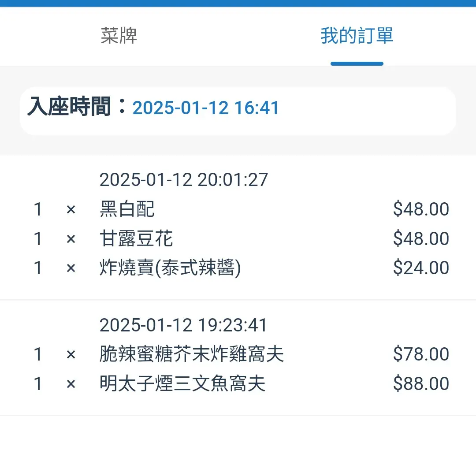
Task: Select the 明太子煙三文魚窩夫 item
Action: tap(182, 384)
